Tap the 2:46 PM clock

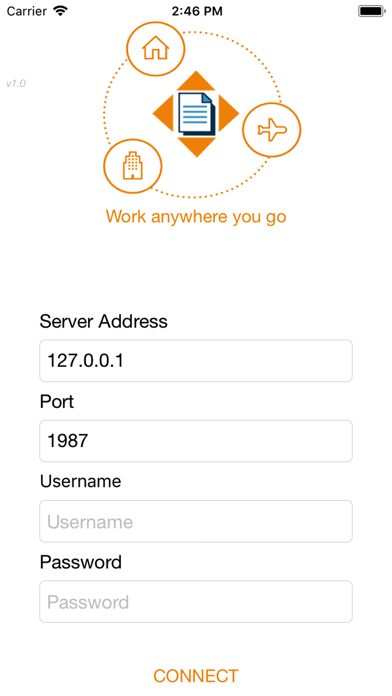tap(197, 11)
